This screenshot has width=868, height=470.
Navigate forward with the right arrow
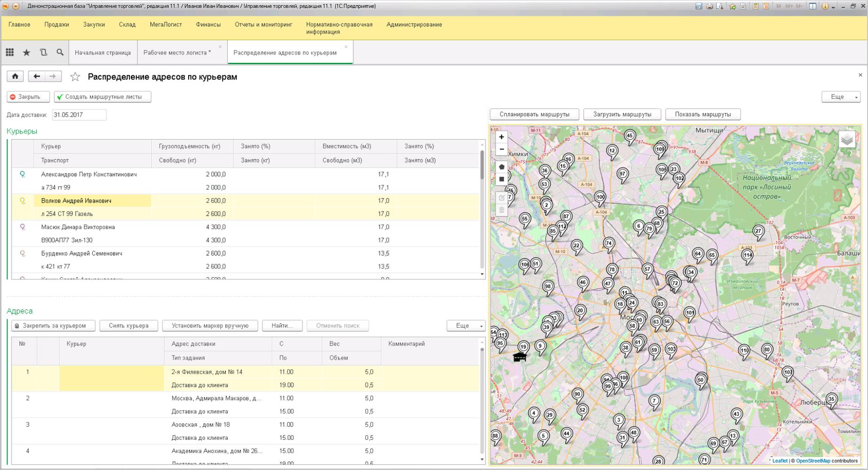click(x=53, y=76)
